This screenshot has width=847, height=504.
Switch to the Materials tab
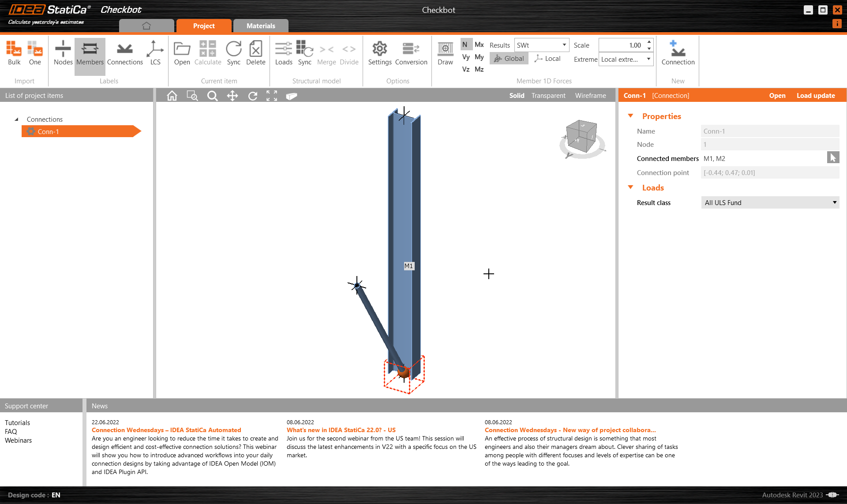pyautogui.click(x=260, y=26)
